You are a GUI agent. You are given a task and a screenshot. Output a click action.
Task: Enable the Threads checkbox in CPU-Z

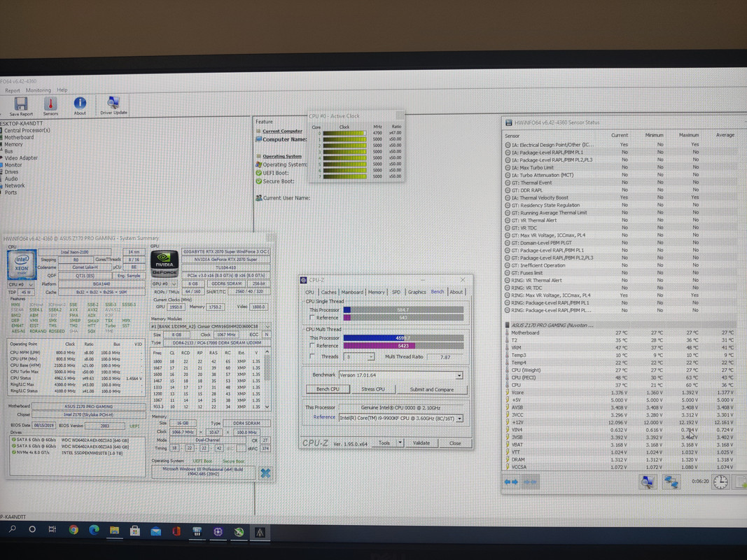pyautogui.click(x=312, y=356)
